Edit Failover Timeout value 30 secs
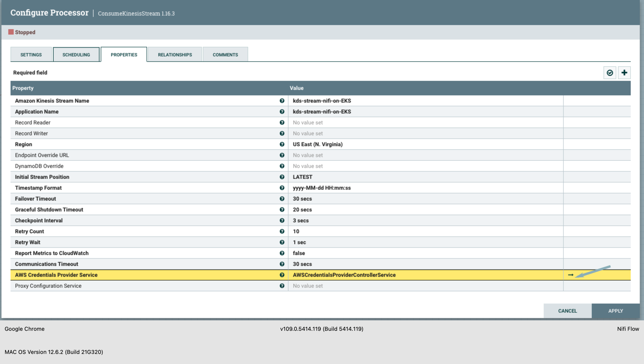 [426, 199]
